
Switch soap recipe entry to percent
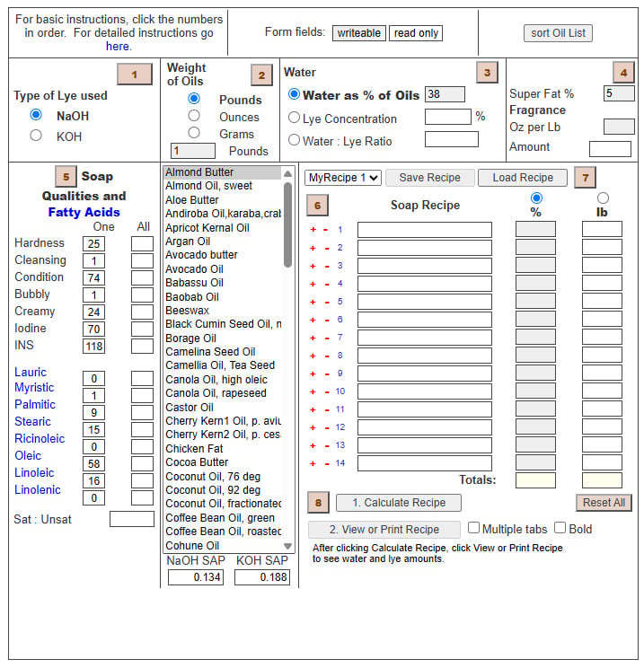pos(536,198)
